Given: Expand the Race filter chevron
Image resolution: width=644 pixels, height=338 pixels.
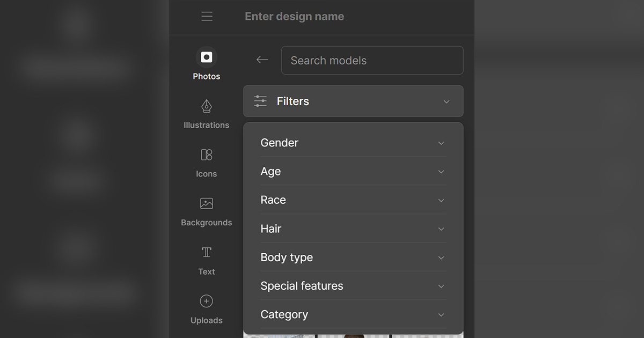Looking at the screenshot, I should (441, 200).
